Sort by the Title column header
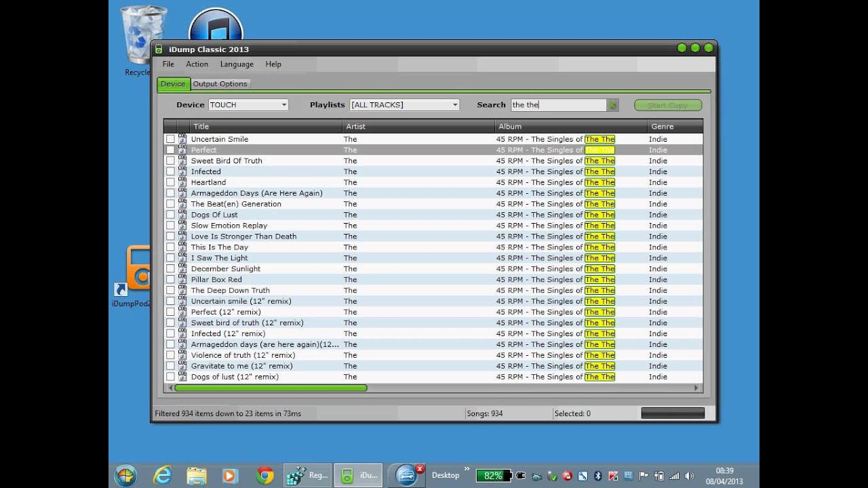Viewport: 868px width, 488px height. coord(267,126)
